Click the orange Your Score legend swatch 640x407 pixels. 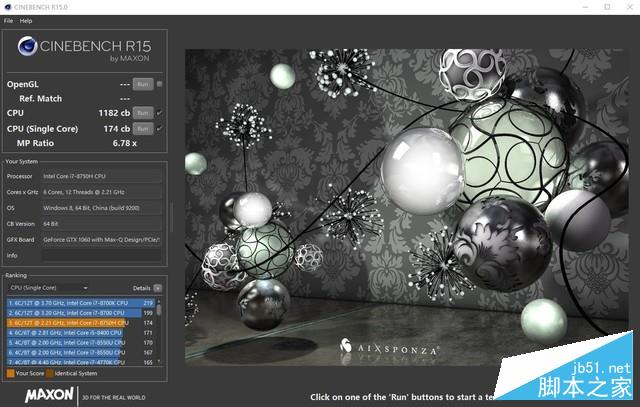[11, 373]
